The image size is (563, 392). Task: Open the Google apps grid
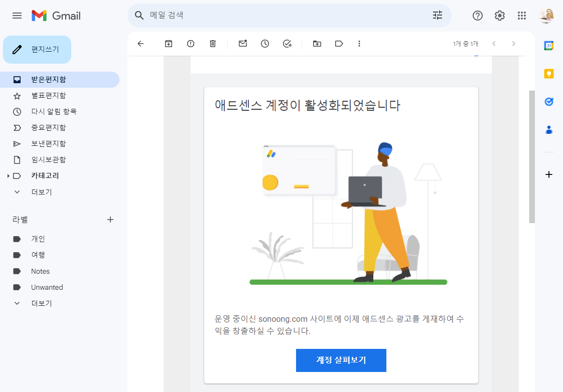[522, 16]
